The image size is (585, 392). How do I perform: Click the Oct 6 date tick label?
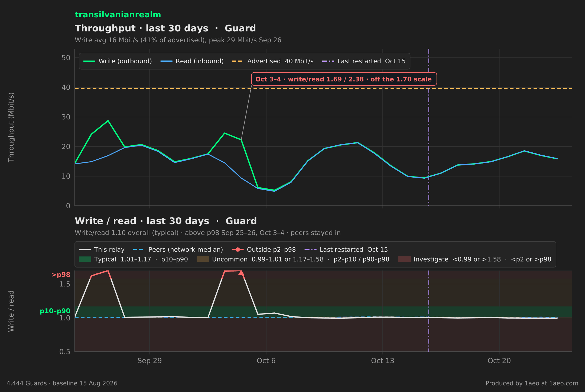pyautogui.click(x=266, y=361)
